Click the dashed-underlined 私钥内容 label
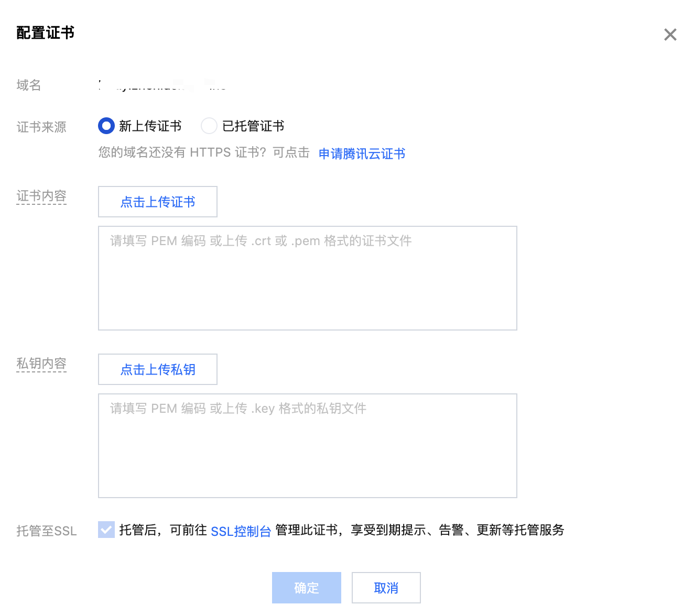Screen dimensions: 694x616 pos(41,364)
